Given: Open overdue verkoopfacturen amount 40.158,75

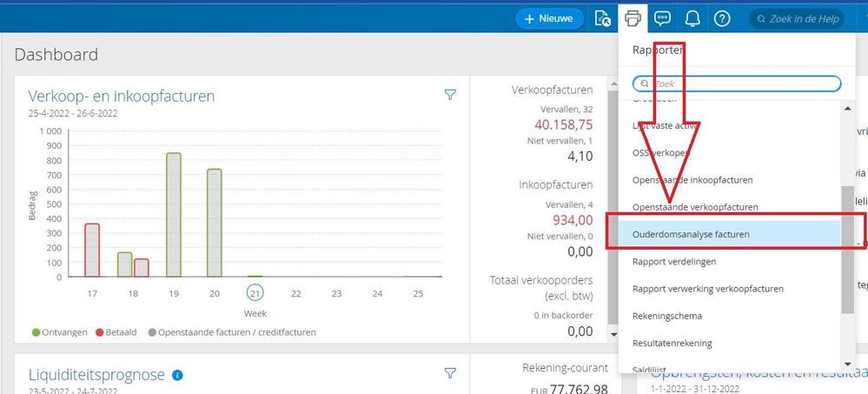Looking at the screenshot, I should point(564,124).
